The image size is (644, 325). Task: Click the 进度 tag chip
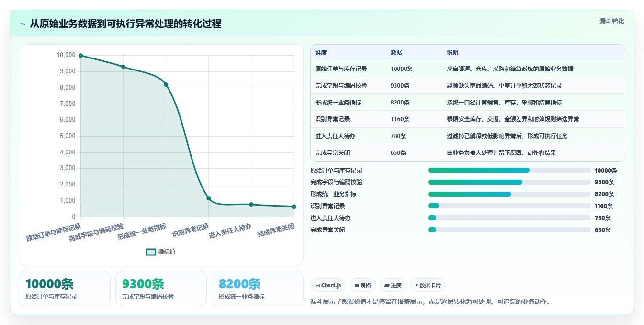(393, 285)
